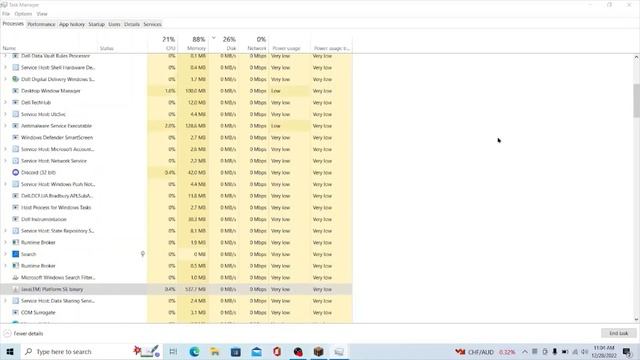This screenshot has height=360, width=640.
Task: Expand the Service Host: Shell Hardware row
Action: click(5, 67)
